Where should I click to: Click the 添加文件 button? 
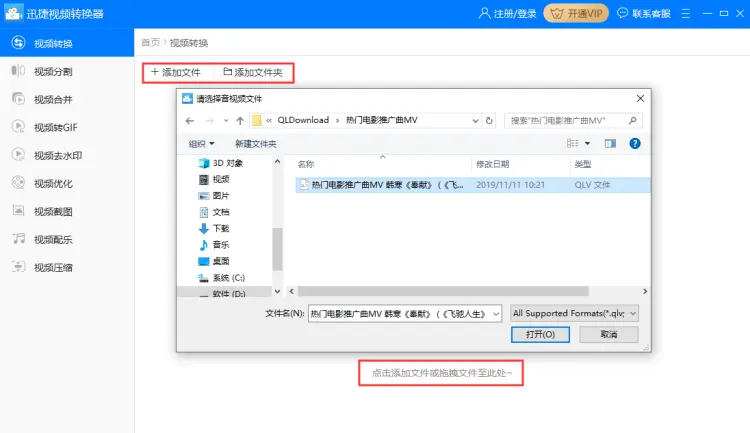coord(176,72)
